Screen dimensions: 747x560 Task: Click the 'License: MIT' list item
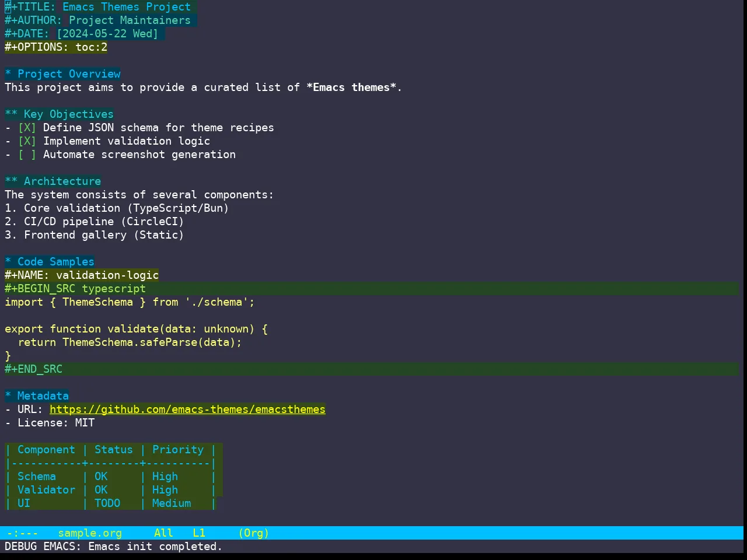pos(50,423)
